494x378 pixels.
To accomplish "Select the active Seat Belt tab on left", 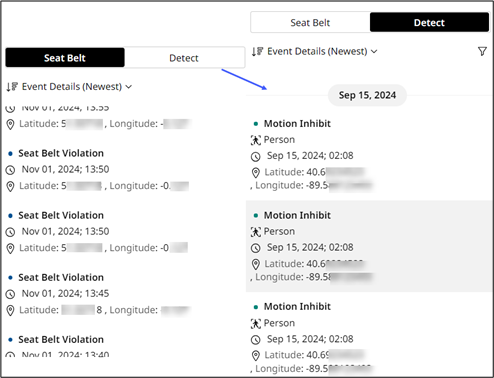I will pyautogui.click(x=65, y=58).
